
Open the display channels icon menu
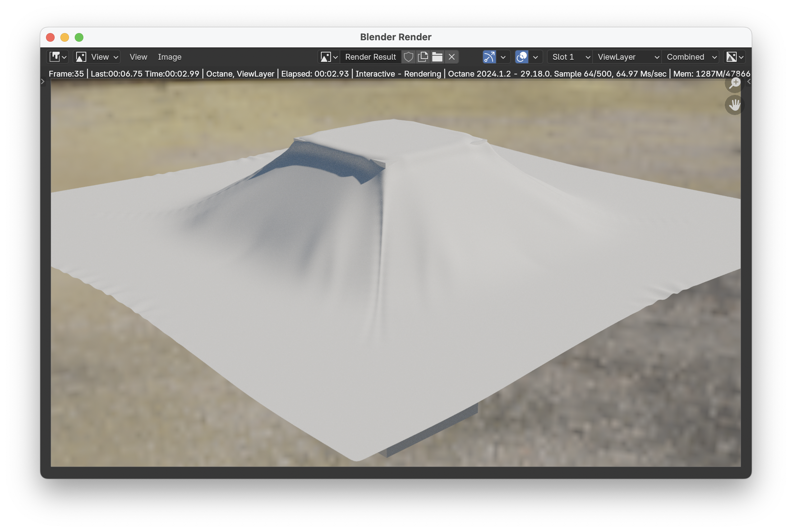735,57
